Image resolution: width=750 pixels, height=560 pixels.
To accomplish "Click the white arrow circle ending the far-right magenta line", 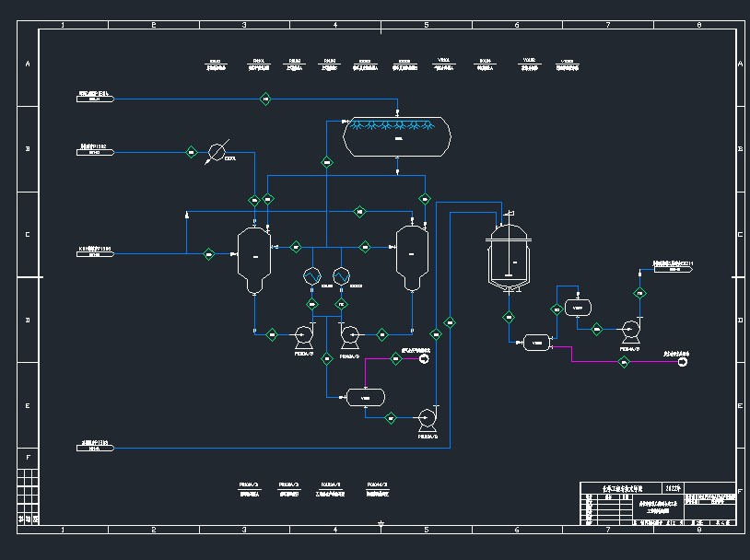I will (683, 362).
